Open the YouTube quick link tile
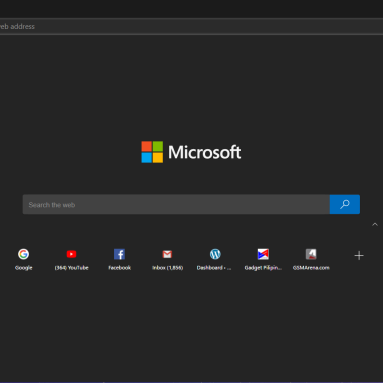The height and width of the screenshot is (383, 383). tap(71, 259)
